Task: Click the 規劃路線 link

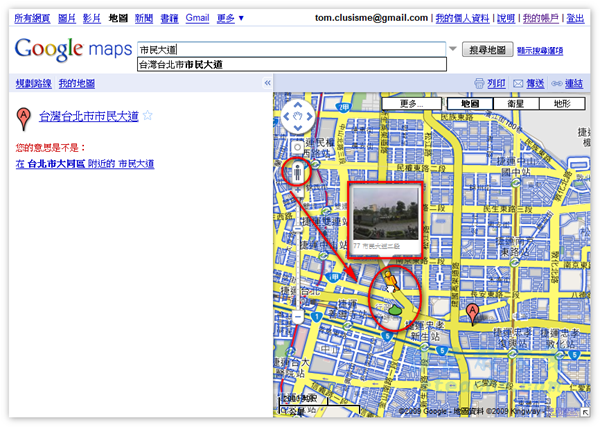Action: [x=33, y=83]
